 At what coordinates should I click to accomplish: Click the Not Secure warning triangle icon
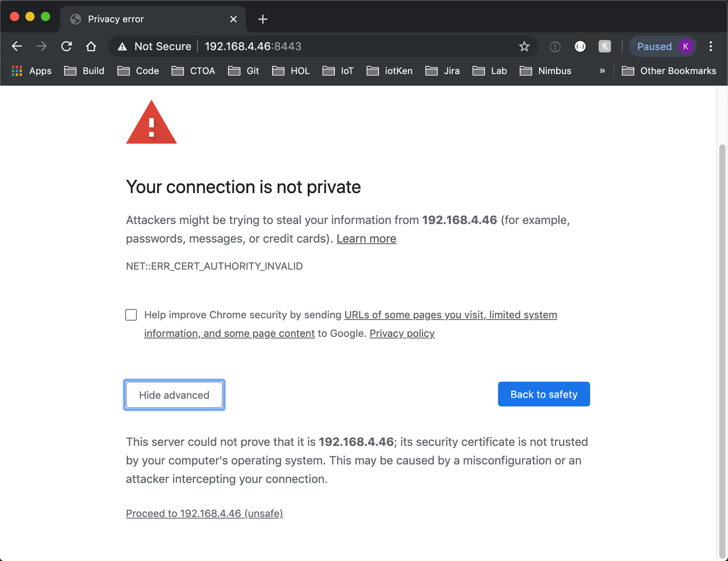pos(122,46)
